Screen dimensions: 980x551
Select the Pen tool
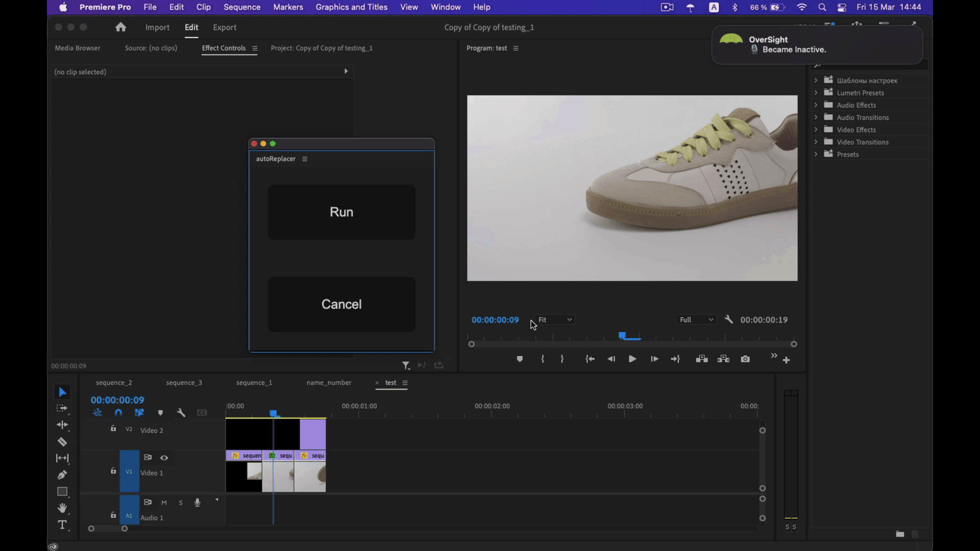tap(62, 475)
